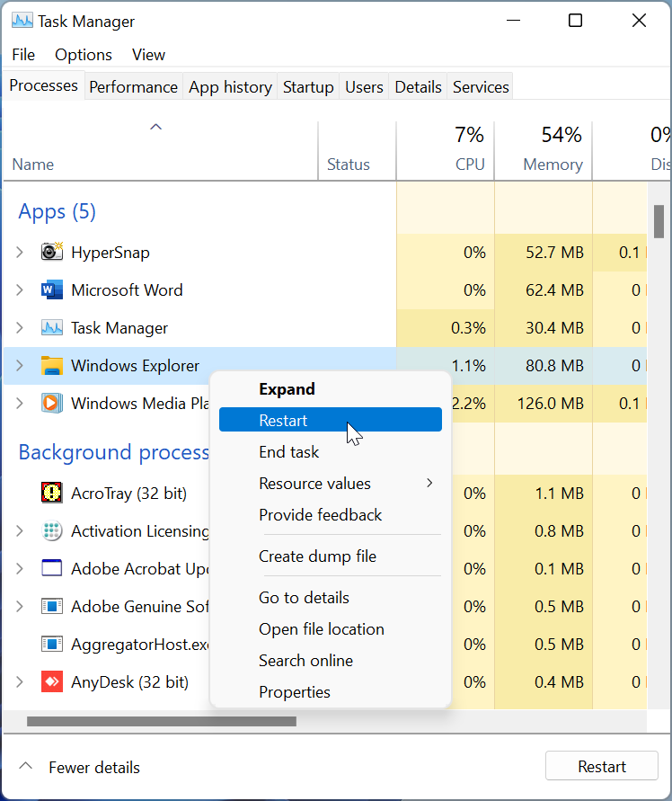This screenshot has width=672, height=801.
Task: Sort by the CPU column header
Action: [446, 151]
